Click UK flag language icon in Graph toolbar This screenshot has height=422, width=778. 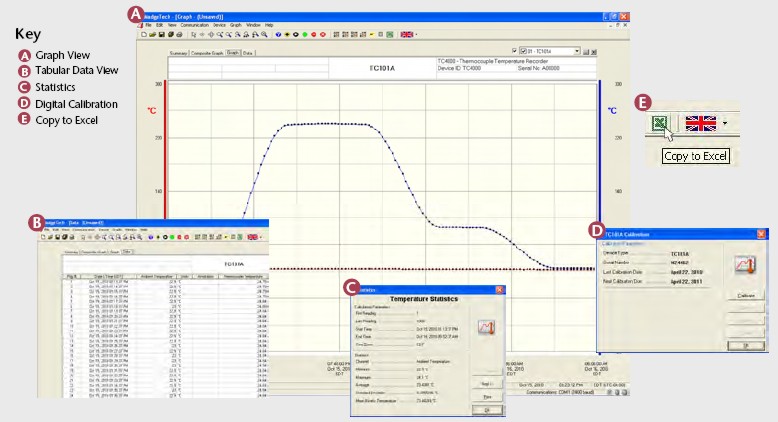click(406, 35)
